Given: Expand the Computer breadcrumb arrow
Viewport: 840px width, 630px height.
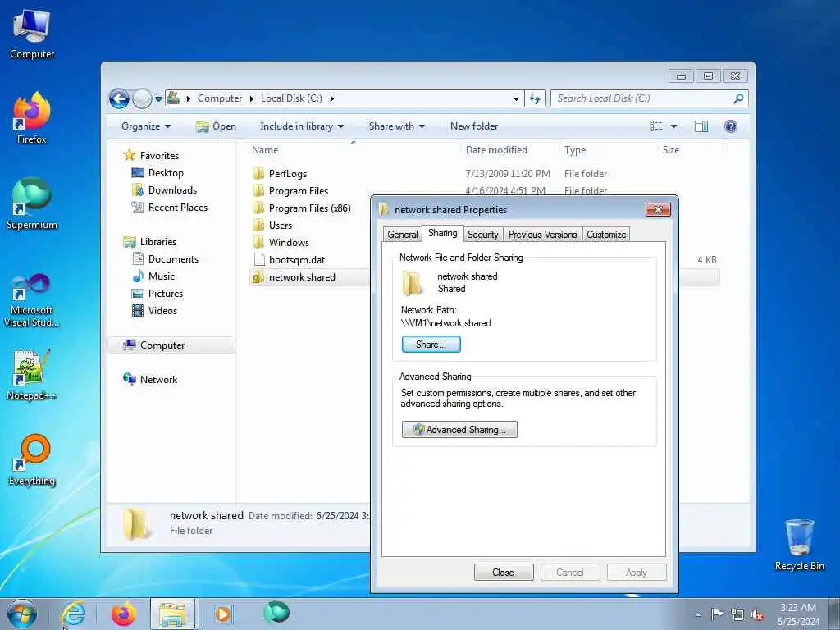Looking at the screenshot, I should [252, 98].
